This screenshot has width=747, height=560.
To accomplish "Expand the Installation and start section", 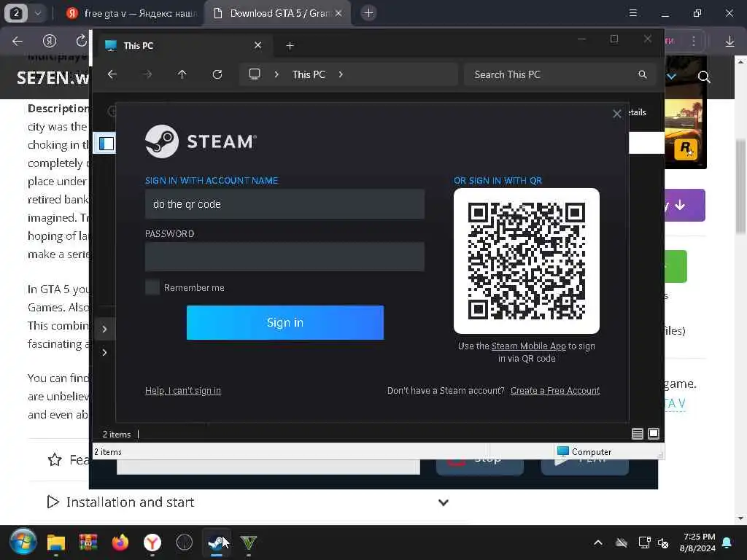I will (248, 502).
